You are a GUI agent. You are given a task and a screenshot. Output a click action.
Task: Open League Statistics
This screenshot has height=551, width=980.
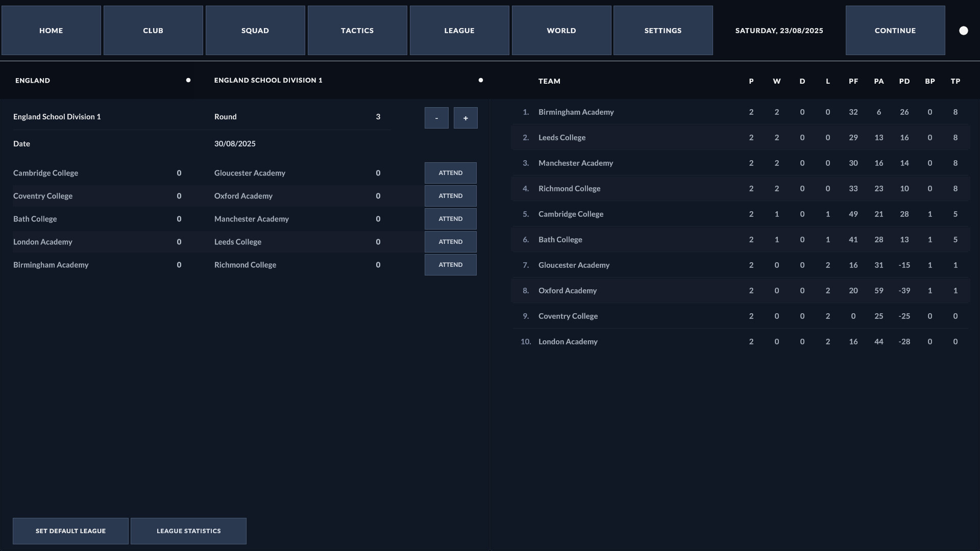(x=188, y=531)
